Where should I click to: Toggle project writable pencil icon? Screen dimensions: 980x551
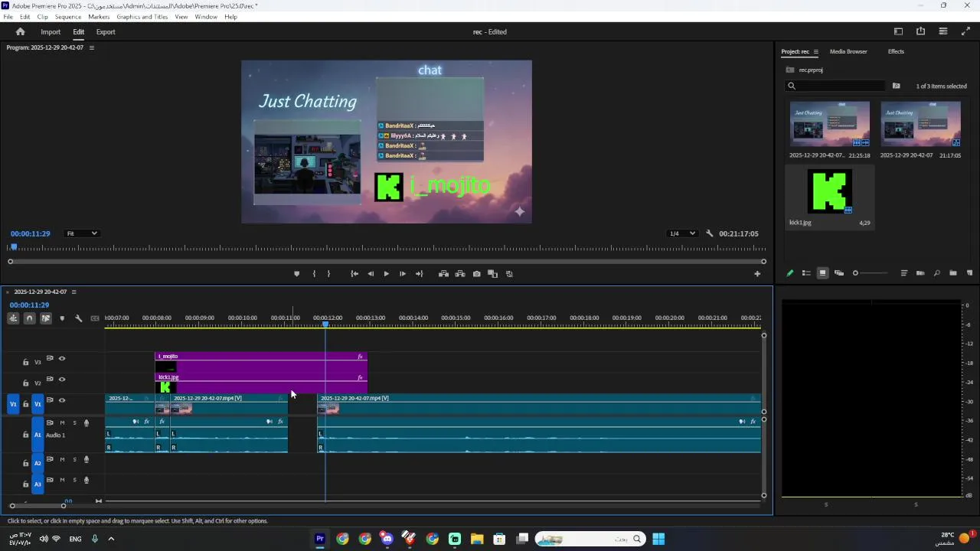coord(790,273)
